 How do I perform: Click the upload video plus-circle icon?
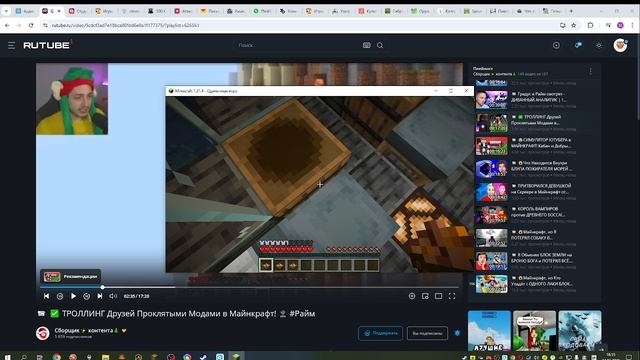coord(556,45)
